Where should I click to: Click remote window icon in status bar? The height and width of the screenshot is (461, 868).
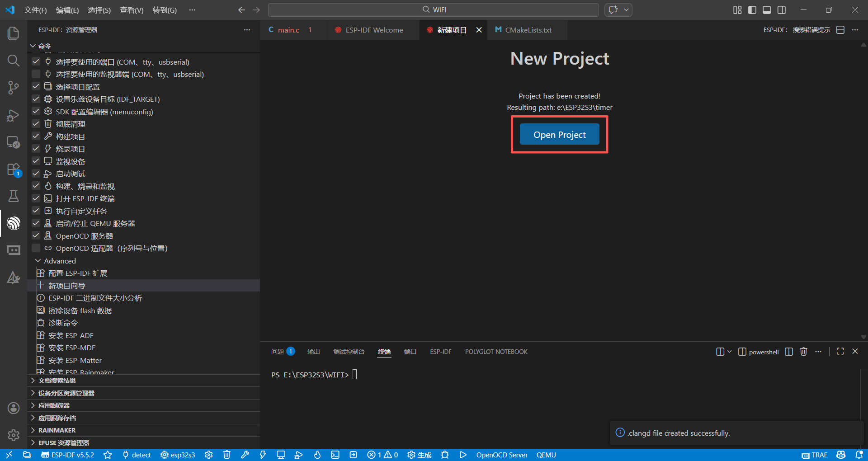[9, 455]
